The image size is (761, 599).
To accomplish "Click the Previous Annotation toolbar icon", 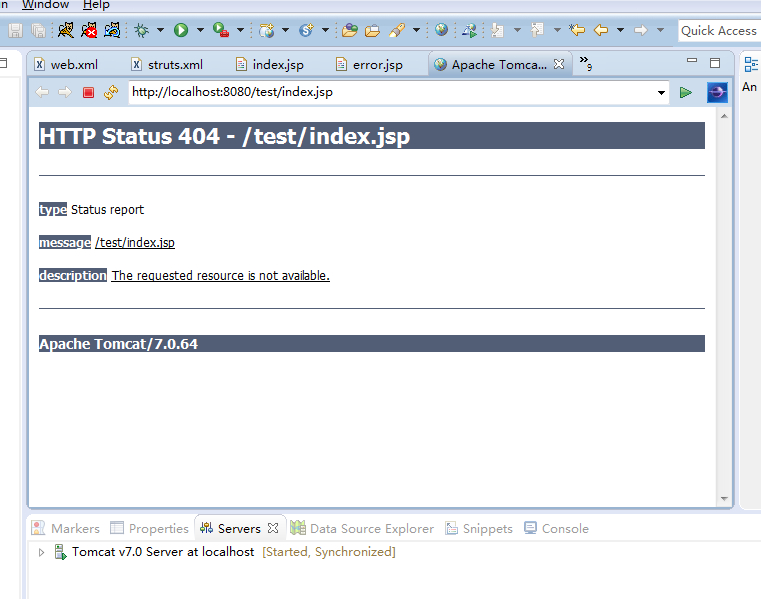I will point(537,30).
